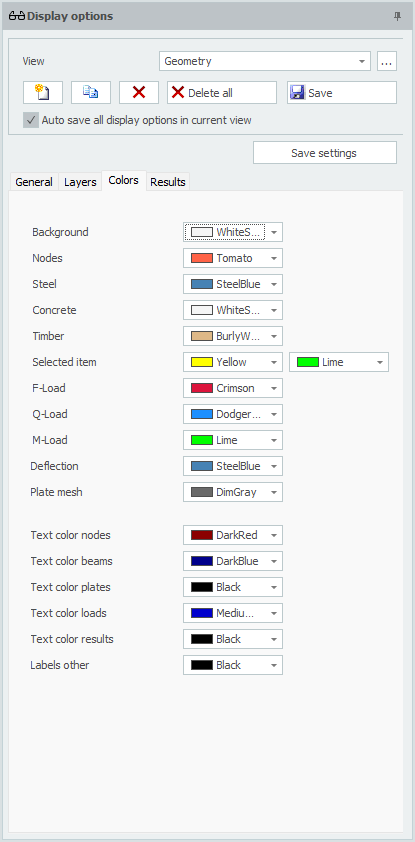This screenshot has height=842, width=415.
Task: Click the white swatch in Concrete row
Action: click(x=202, y=310)
